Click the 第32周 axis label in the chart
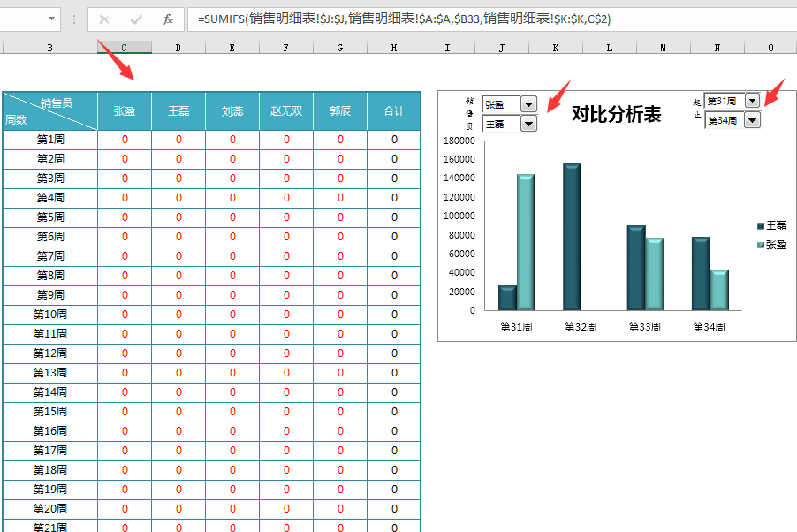The height and width of the screenshot is (532, 797). [x=580, y=326]
